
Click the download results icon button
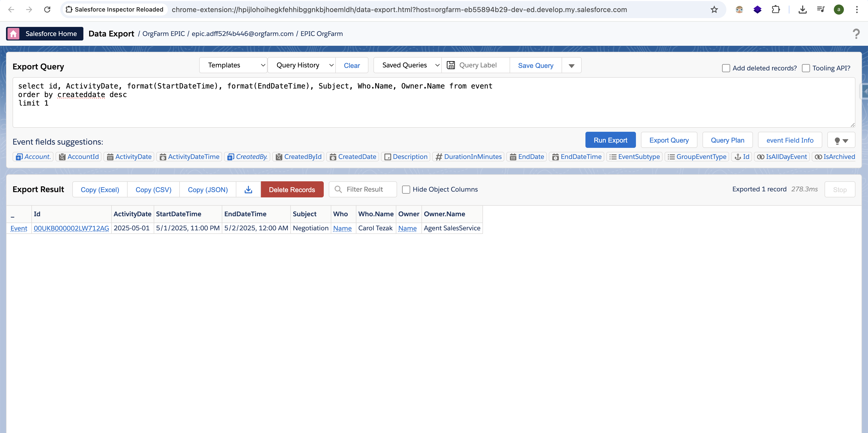tap(248, 190)
